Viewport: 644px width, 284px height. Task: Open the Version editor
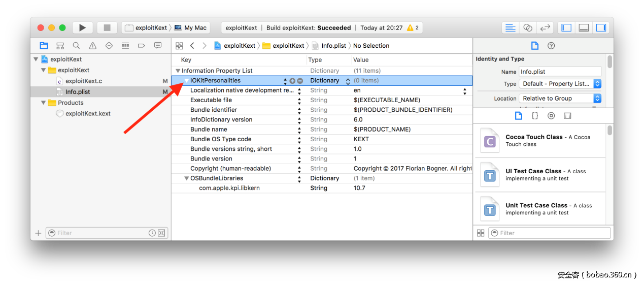(x=545, y=28)
